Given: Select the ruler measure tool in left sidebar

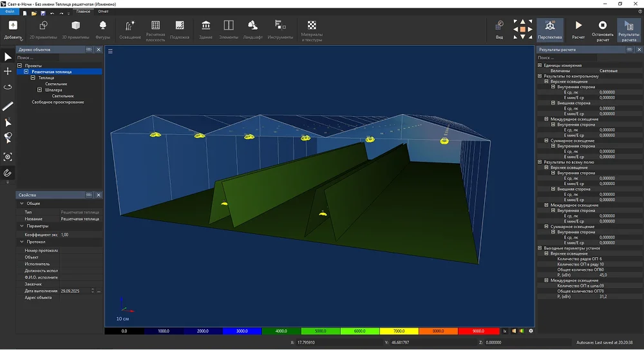Looking at the screenshot, I should coord(8,106).
